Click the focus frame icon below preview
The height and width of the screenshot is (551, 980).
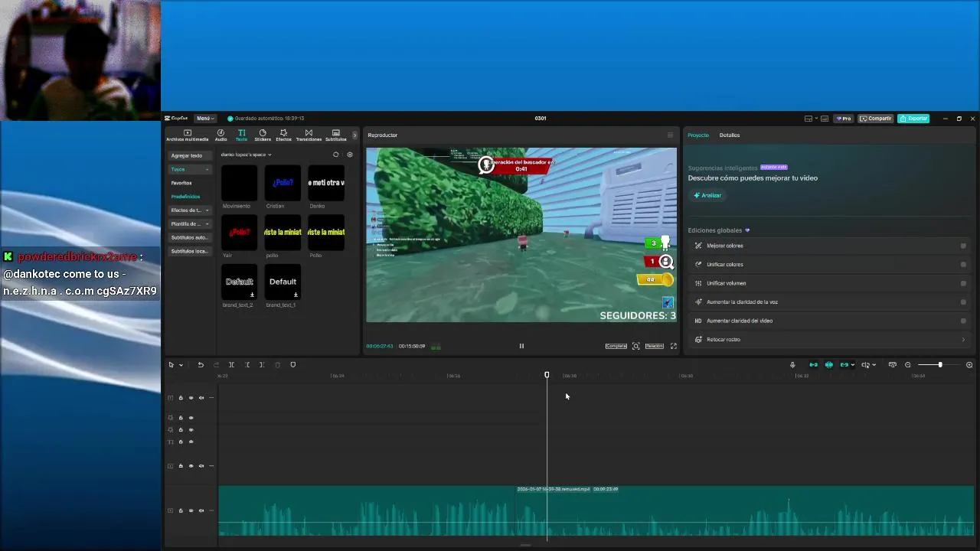click(635, 346)
